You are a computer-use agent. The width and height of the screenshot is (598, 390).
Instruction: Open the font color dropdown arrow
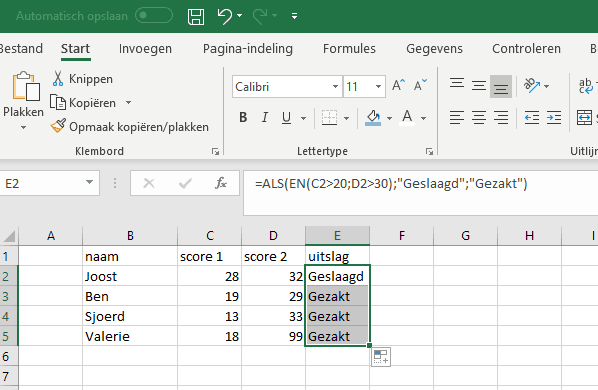pyautogui.click(x=423, y=118)
